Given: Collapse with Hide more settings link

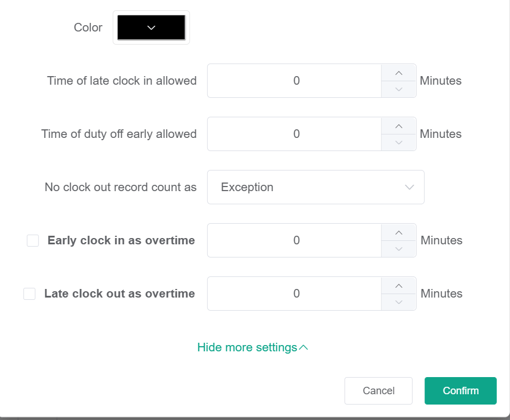Looking at the screenshot, I should pos(252,347).
